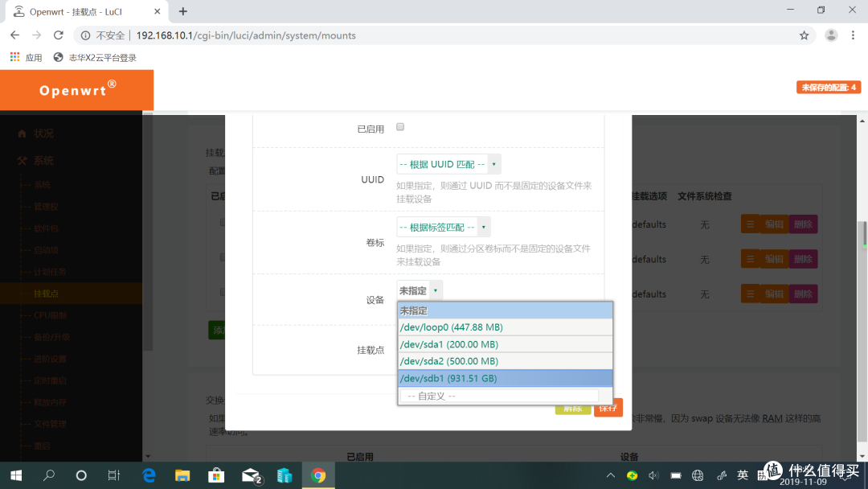Close the Openwrt LuCI tab
Image resolution: width=868 pixels, height=489 pixels.
coord(158,11)
